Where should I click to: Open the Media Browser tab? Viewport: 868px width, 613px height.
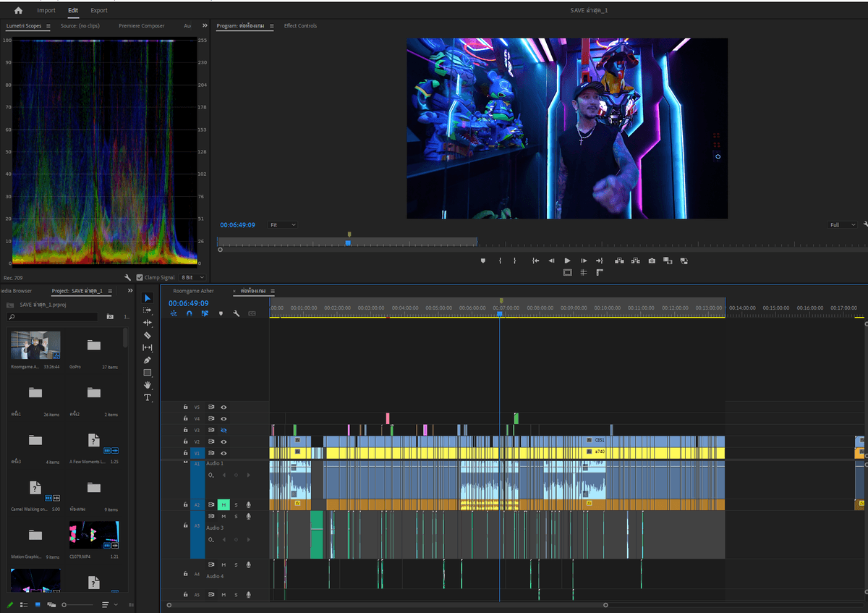(16, 291)
